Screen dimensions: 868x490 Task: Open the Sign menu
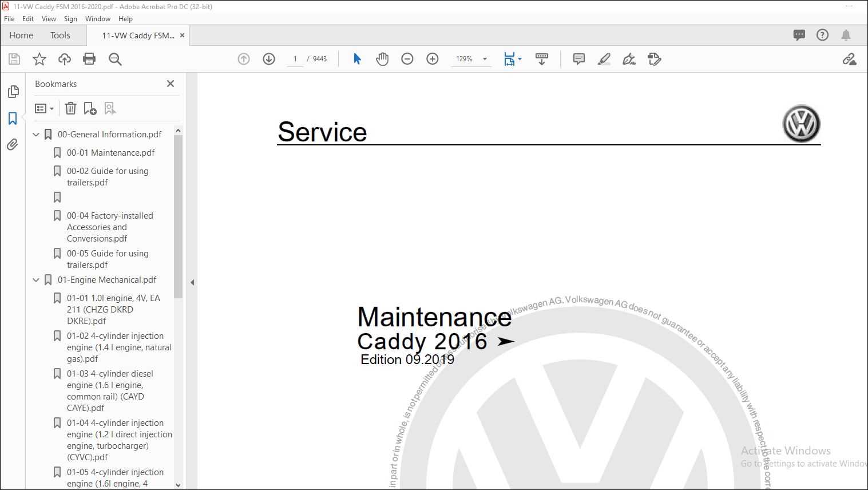[x=70, y=19]
